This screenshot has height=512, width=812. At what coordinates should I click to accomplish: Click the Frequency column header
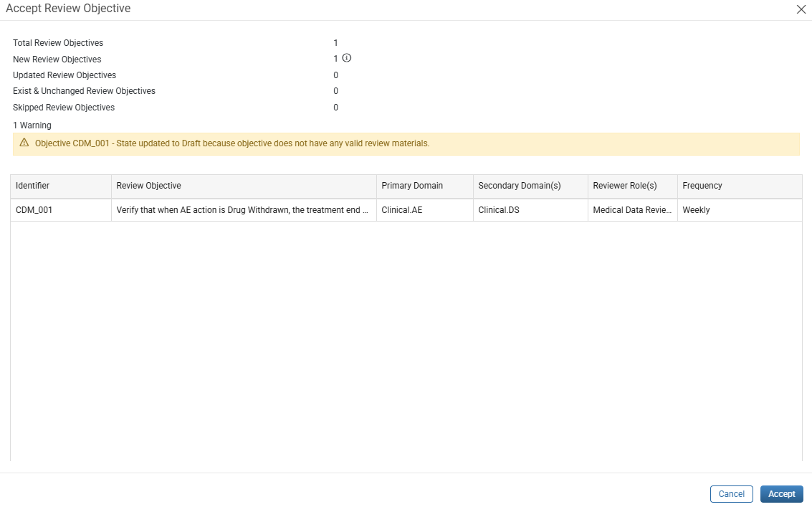(x=740, y=186)
